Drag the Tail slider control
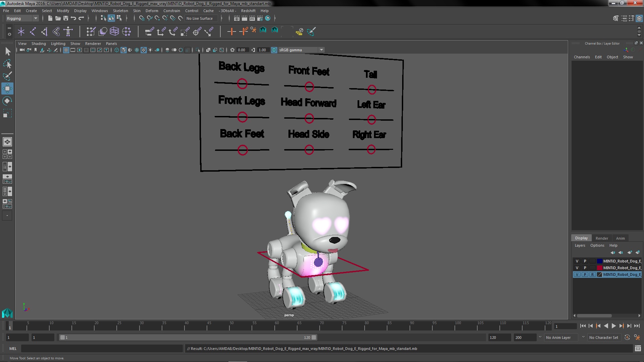This screenshot has height=362, width=644. click(371, 89)
